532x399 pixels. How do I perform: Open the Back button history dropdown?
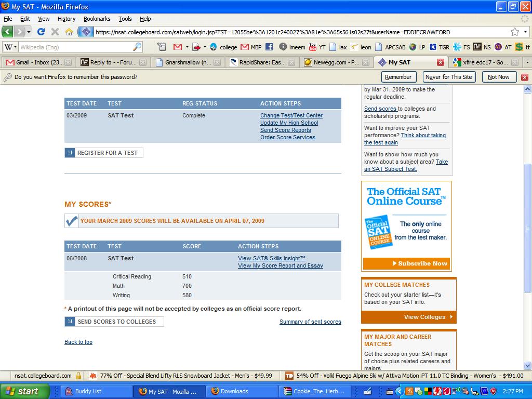click(29, 31)
